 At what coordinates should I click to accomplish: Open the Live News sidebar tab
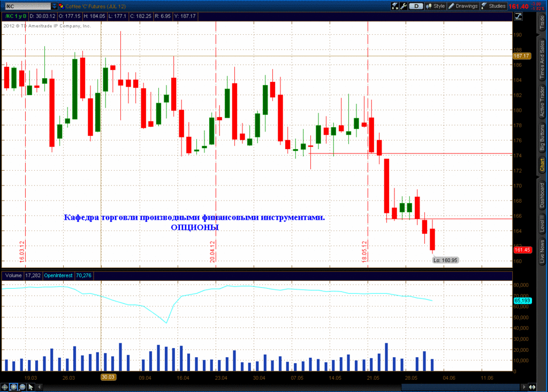pyautogui.click(x=542, y=251)
